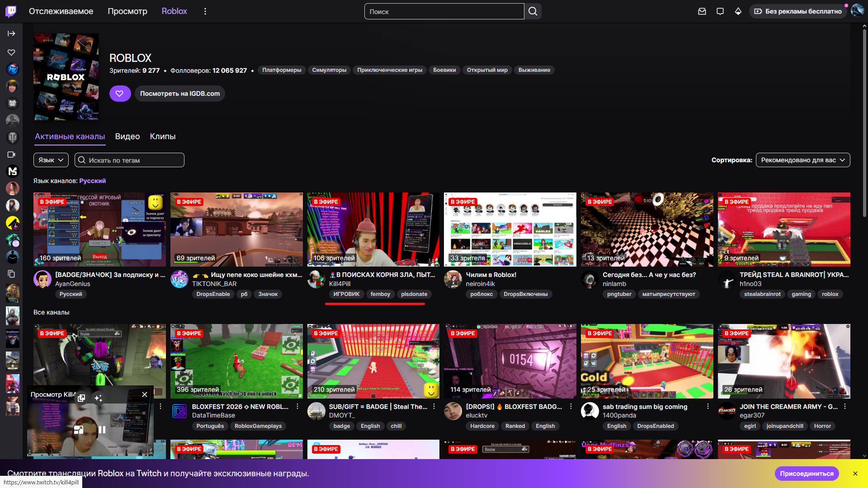This screenshot has height=488, width=868.
Task: Pause the mini player stream
Action: click(x=102, y=430)
